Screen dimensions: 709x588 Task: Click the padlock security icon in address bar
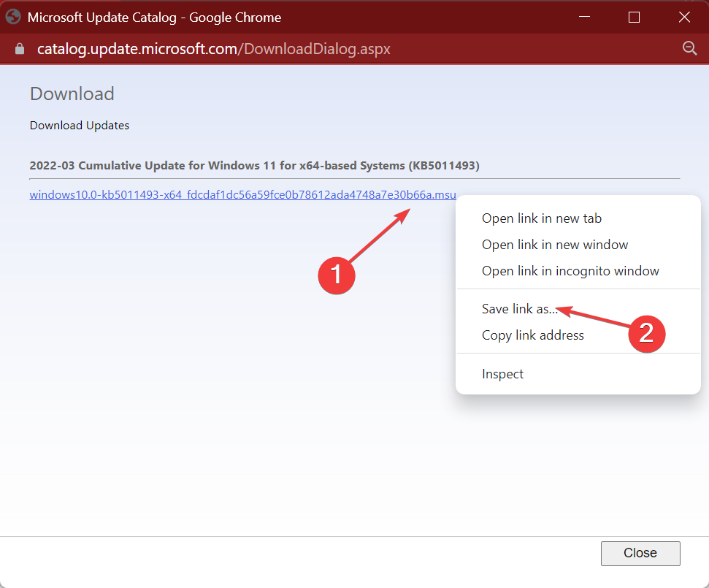pos(19,48)
